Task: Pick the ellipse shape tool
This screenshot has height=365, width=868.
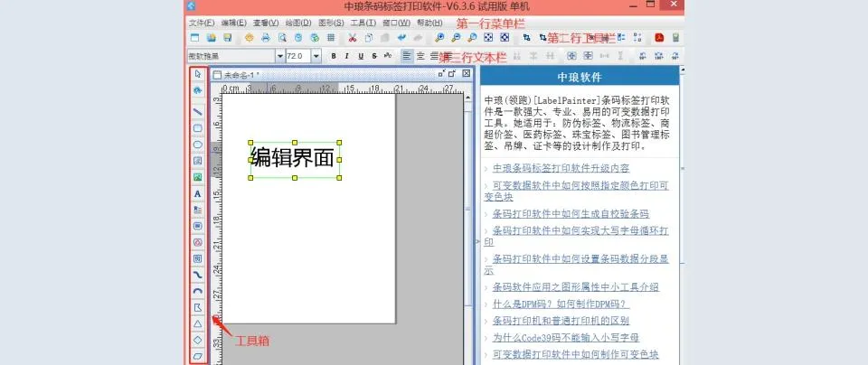Action: click(x=198, y=145)
